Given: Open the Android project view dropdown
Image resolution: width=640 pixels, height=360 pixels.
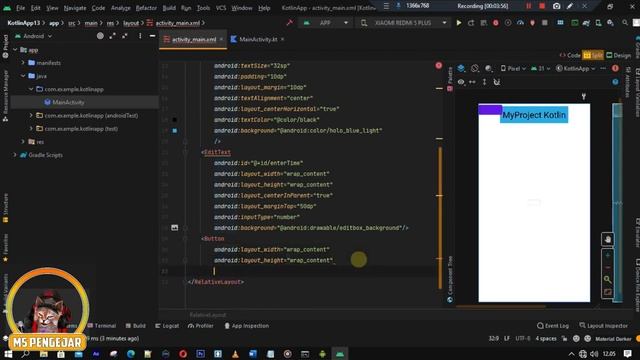Looking at the screenshot, I should pyautogui.click(x=33, y=36).
